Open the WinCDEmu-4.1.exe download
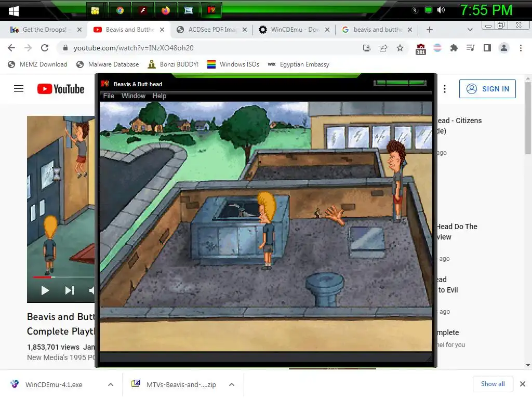The width and height of the screenshot is (532, 399). click(x=54, y=384)
